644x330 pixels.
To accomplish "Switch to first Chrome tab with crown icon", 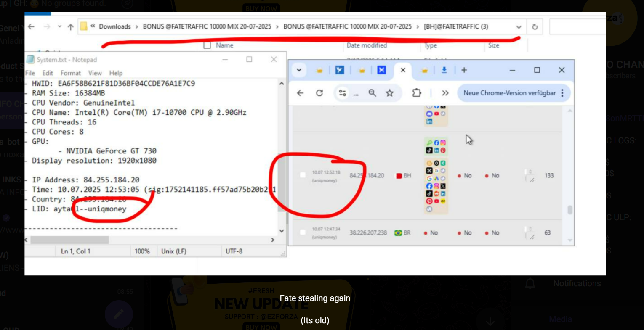I will coord(319,70).
